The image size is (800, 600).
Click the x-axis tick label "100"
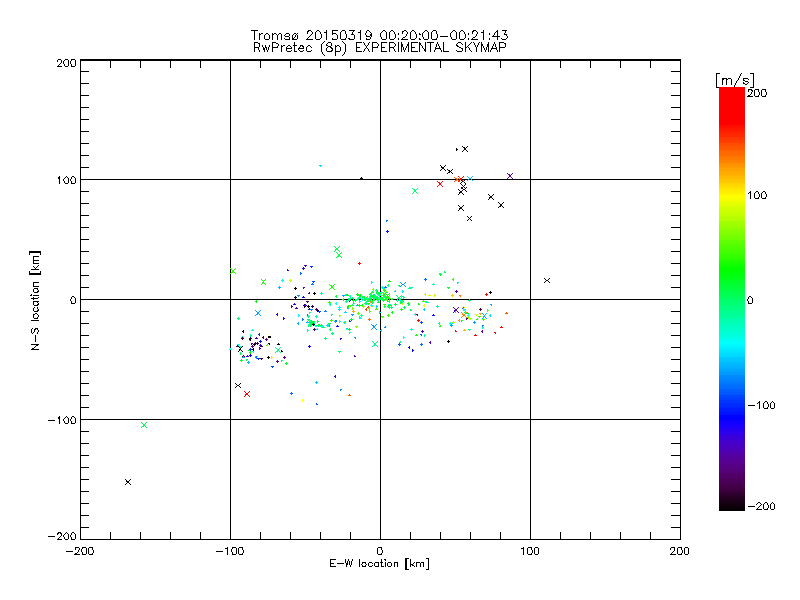[x=530, y=551]
